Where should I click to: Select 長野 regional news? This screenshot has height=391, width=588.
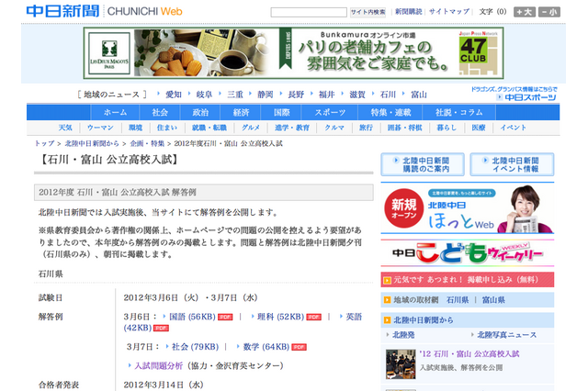(x=296, y=95)
